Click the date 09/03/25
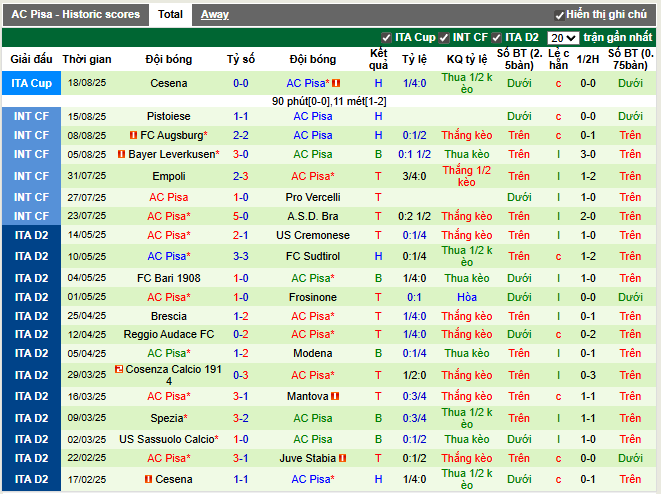 pos(87,418)
